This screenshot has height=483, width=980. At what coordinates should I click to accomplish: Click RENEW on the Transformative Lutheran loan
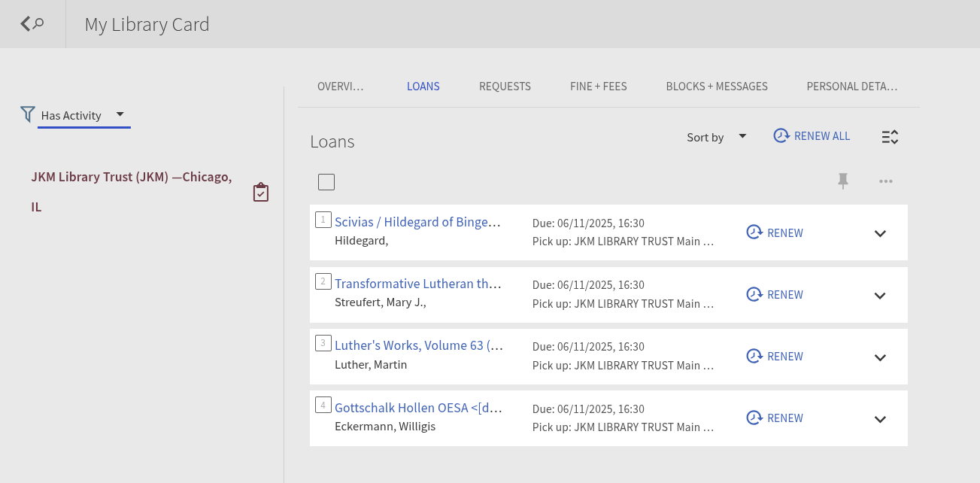pos(785,294)
